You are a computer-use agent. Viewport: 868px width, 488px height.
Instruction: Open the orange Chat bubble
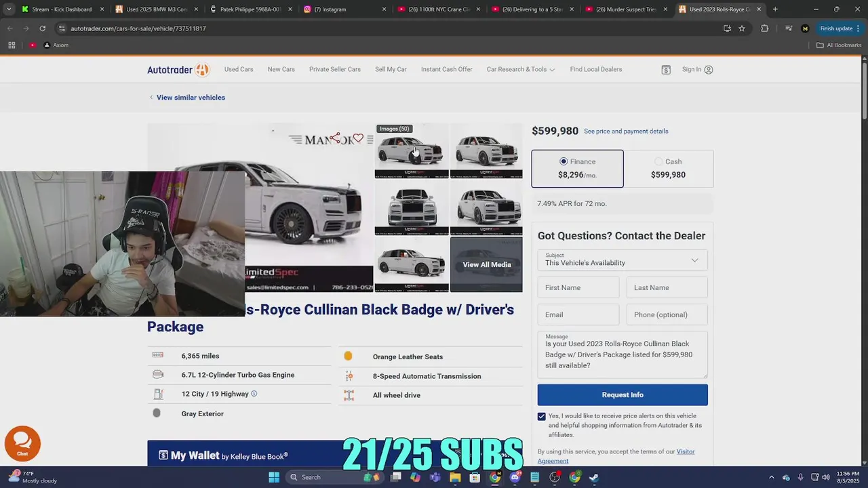point(22,443)
